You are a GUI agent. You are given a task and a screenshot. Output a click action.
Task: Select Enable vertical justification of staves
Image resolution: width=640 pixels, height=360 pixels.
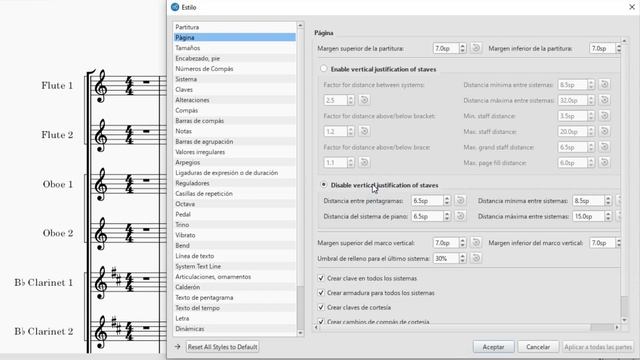pyautogui.click(x=324, y=69)
